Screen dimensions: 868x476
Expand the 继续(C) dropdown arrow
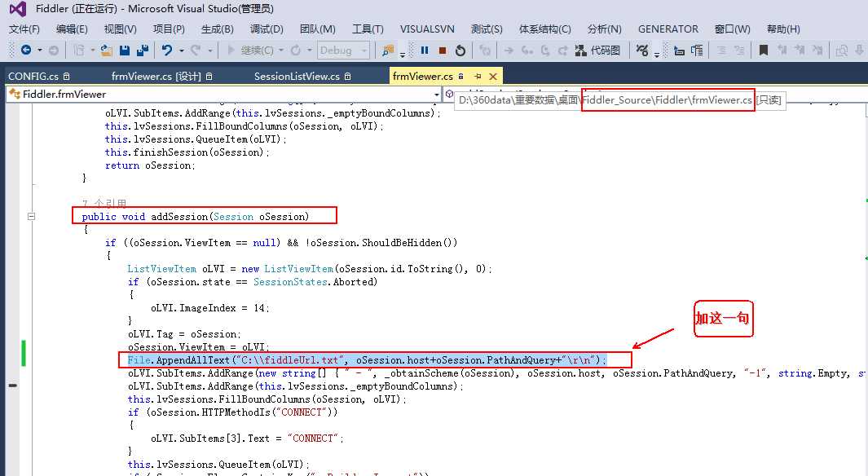(281, 51)
